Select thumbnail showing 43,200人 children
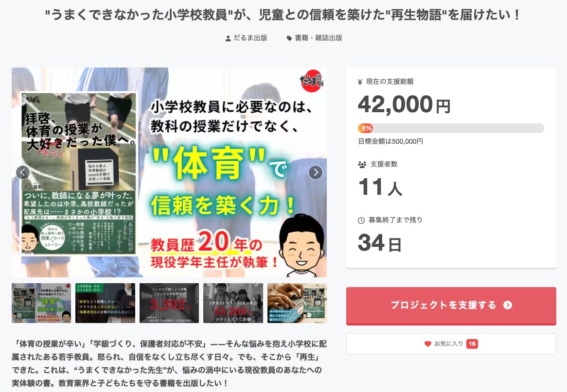This screenshot has height=392, width=567. tap(233, 303)
